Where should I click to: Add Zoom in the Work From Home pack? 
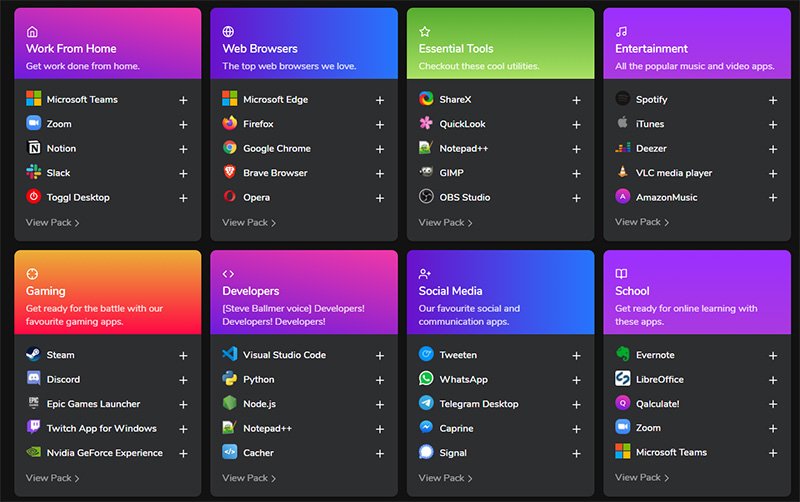[183, 124]
